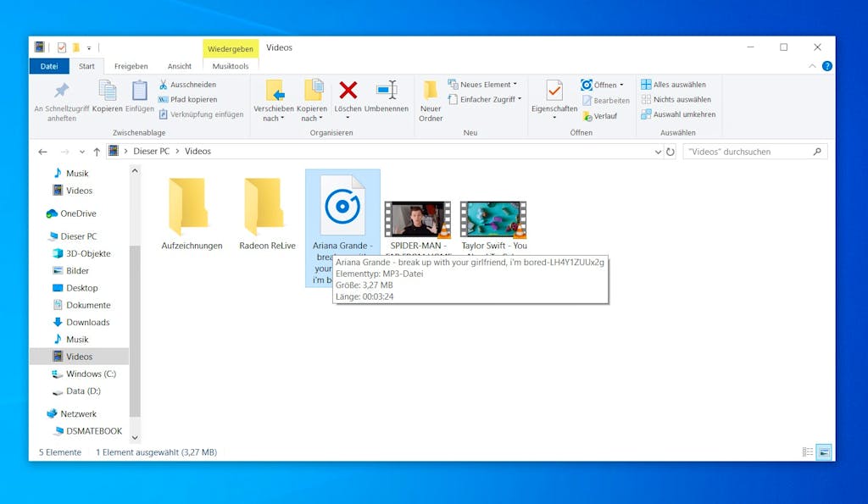868x504 pixels.
Task: Expand the Öffnen dropdown arrow
Action: pos(621,86)
